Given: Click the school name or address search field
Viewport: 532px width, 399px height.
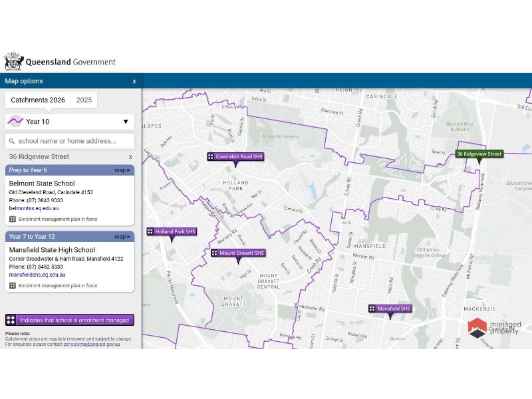Looking at the screenshot, I should (74, 141).
